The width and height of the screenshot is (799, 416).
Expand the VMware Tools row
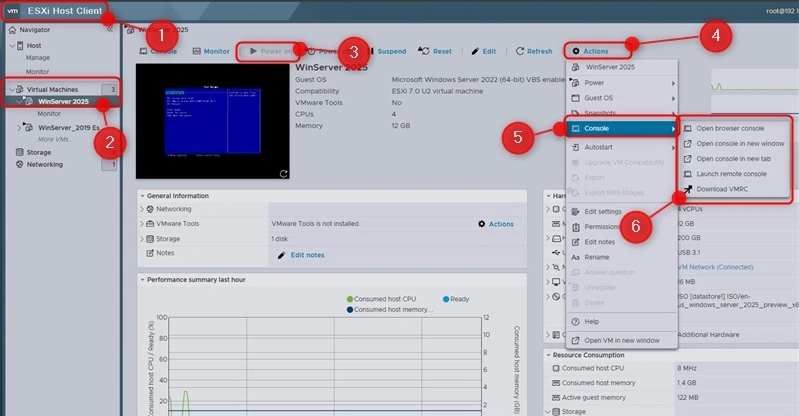click(x=142, y=224)
